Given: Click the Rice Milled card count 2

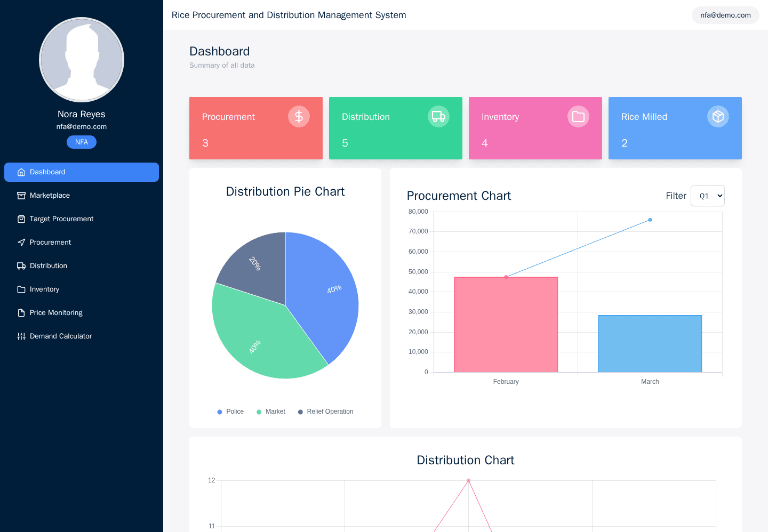Looking at the screenshot, I should pyautogui.click(x=625, y=143).
